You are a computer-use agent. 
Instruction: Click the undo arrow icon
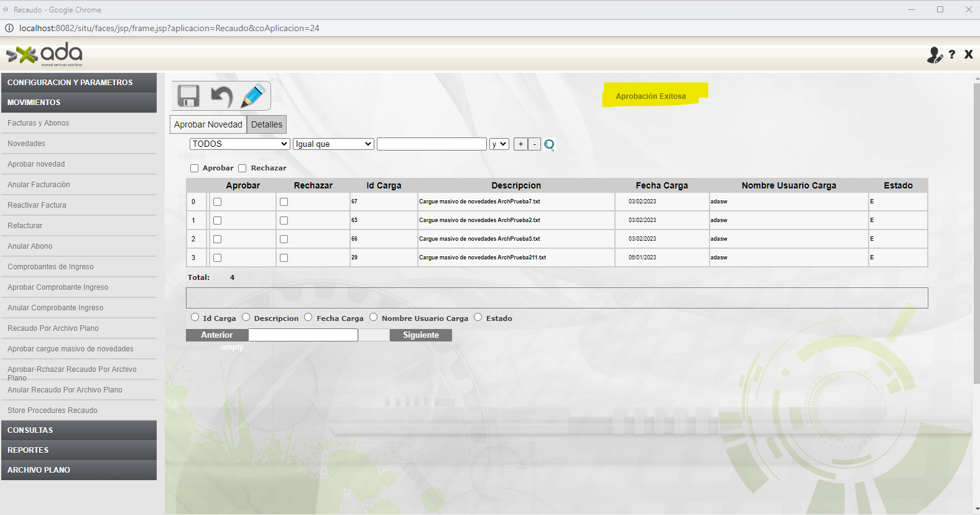pyautogui.click(x=221, y=96)
